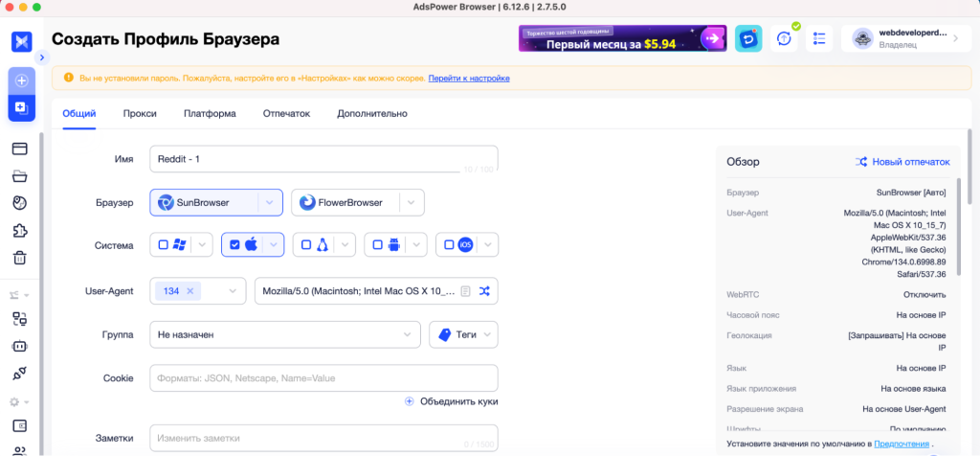The width and height of the screenshot is (980, 456).
Task: Check the Linux system checkbox
Action: coord(305,245)
